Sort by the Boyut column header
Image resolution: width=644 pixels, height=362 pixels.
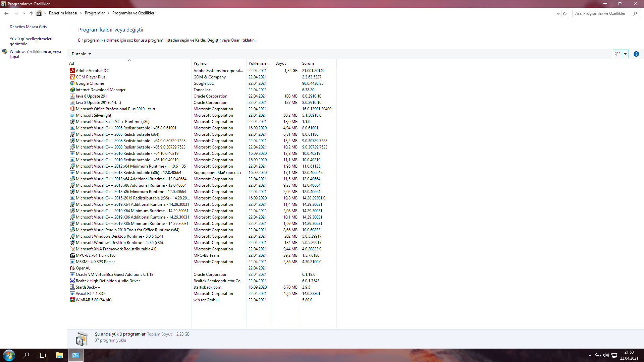pyautogui.click(x=286, y=63)
